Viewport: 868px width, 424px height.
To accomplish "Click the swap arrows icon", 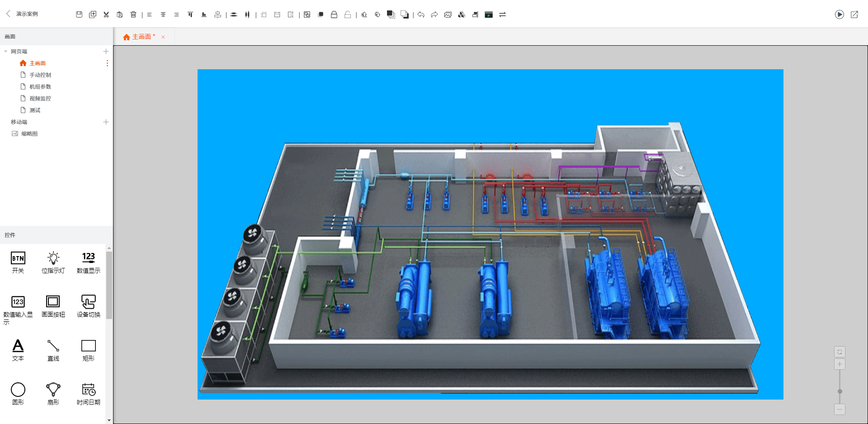I will [502, 14].
